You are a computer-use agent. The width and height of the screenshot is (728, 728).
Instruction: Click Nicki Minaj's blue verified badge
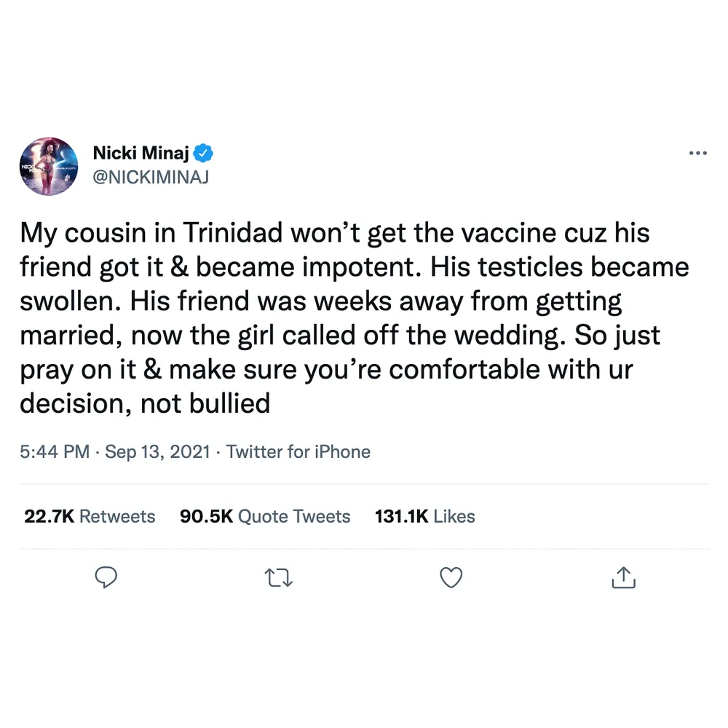pyautogui.click(x=204, y=153)
